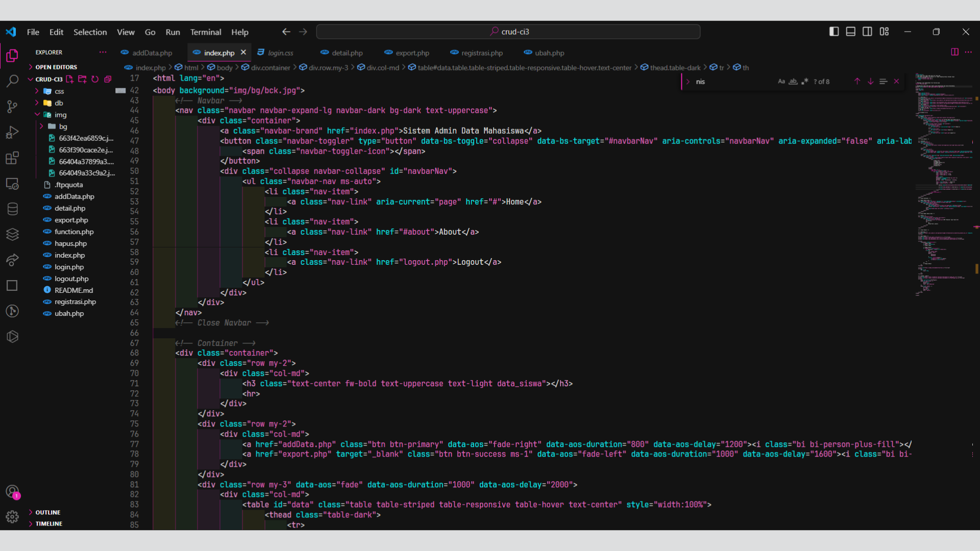Open the Database view in activity bar

click(x=12, y=209)
